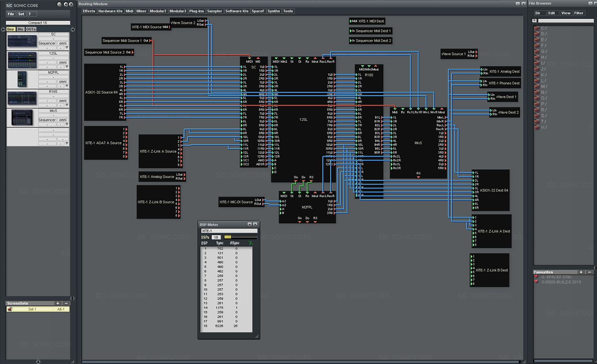Click DSP Meter resize grip corner
The width and height of the screenshot is (597, 364).
point(256,336)
